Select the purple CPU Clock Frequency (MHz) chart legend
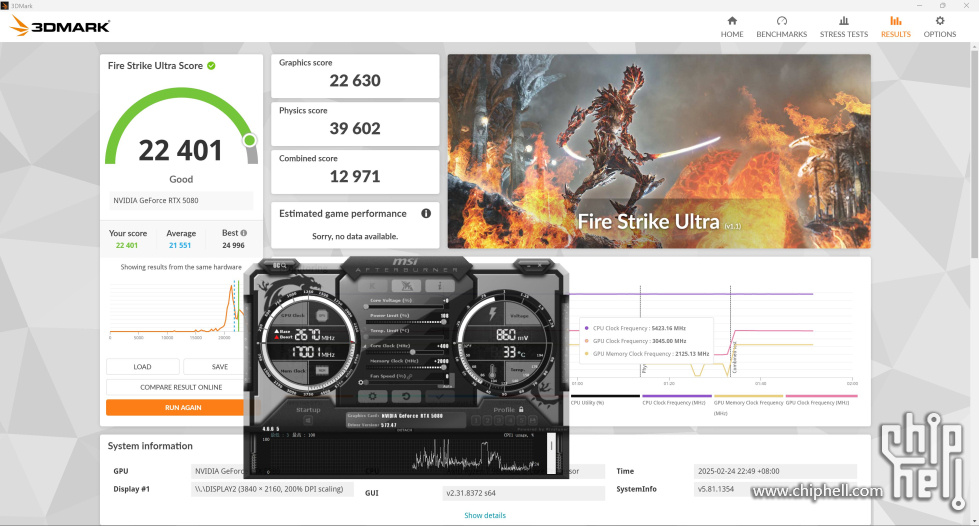Viewport: 979px width, 526px height. (x=677, y=400)
